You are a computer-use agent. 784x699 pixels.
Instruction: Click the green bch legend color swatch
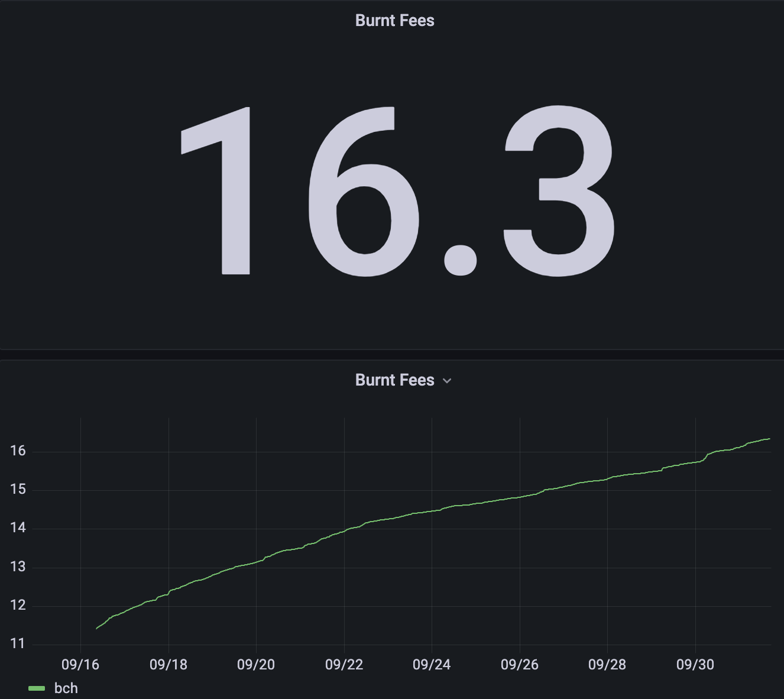click(x=37, y=688)
